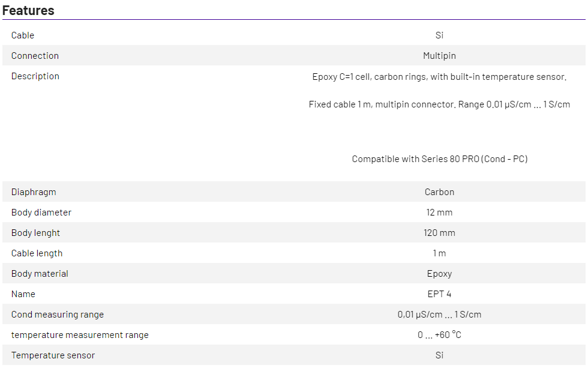The height and width of the screenshot is (371, 588).
Task: Select the 'Fixed cable 1 m, multipin connector' line
Action: tap(439, 104)
